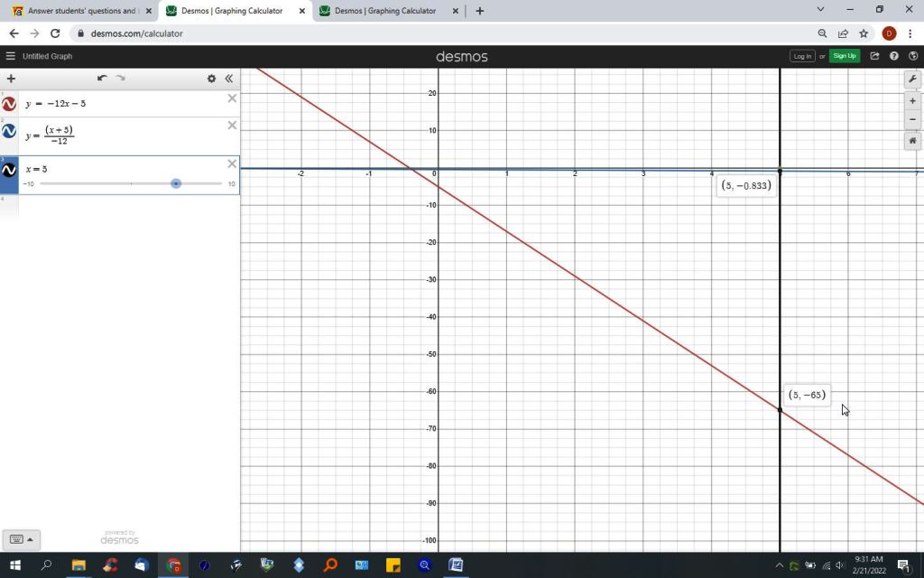Open Sticky Notes from taskbar

[x=393, y=565]
